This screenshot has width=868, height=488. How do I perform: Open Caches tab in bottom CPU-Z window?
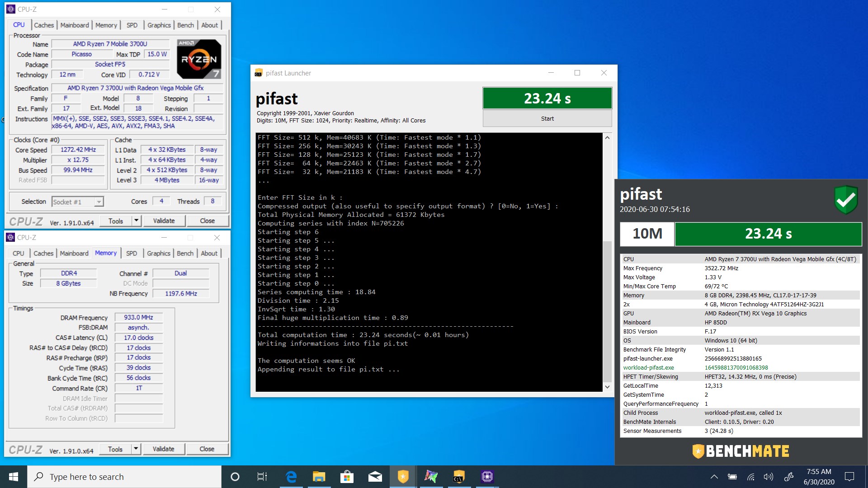(x=43, y=253)
